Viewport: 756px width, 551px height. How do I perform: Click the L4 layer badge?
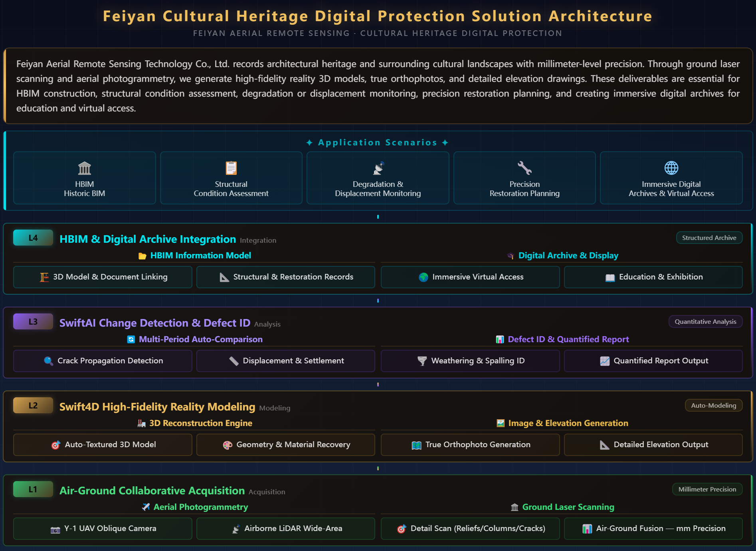coord(33,238)
